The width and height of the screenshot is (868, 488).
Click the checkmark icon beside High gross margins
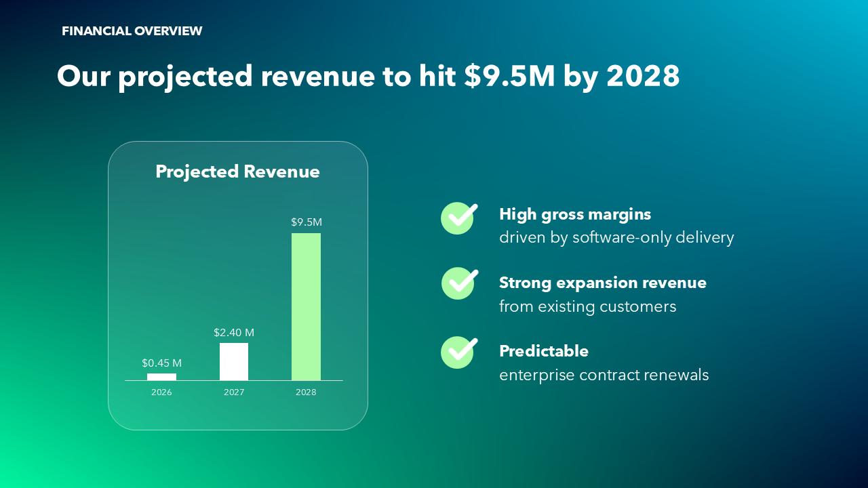pos(458,218)
